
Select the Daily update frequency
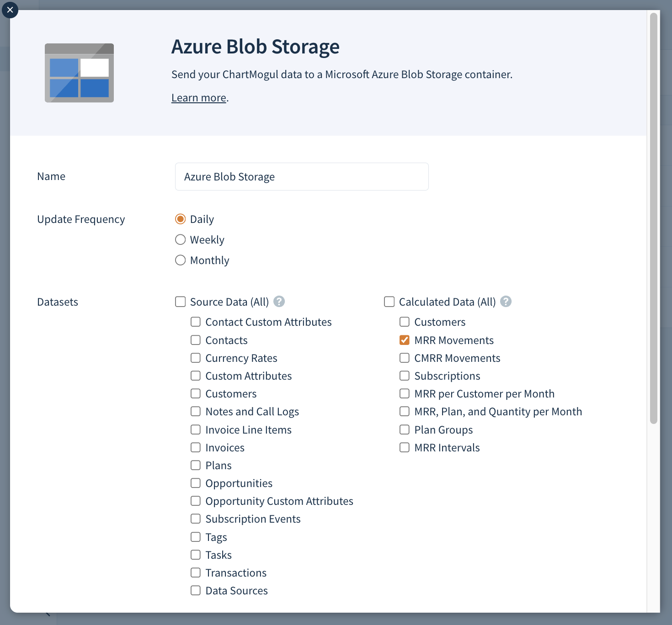[181, 219]
